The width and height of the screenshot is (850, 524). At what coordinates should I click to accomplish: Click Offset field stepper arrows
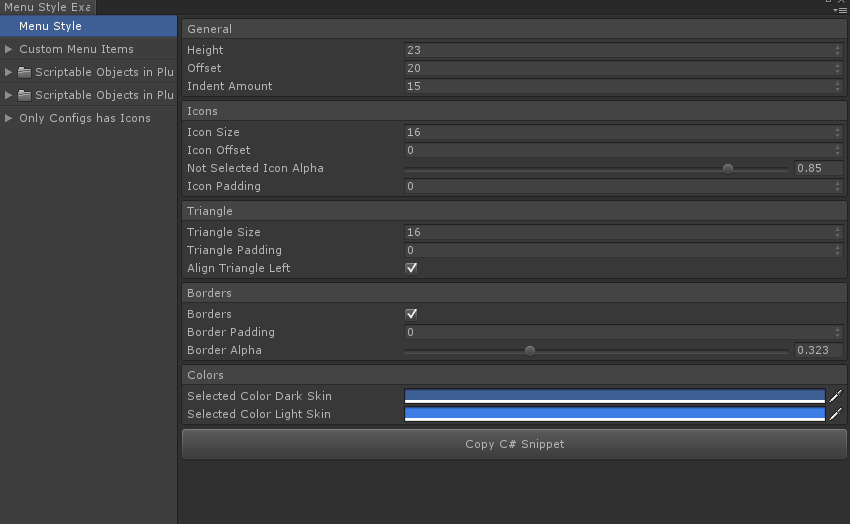[x=838, y=68]
